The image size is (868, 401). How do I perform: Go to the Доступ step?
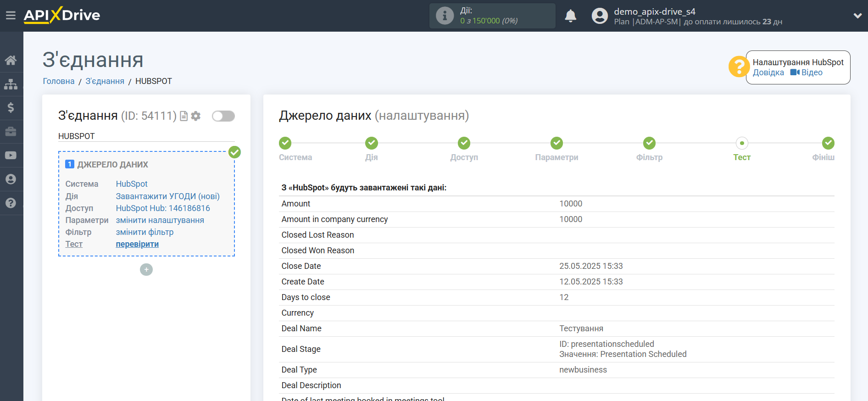point(464,143)
